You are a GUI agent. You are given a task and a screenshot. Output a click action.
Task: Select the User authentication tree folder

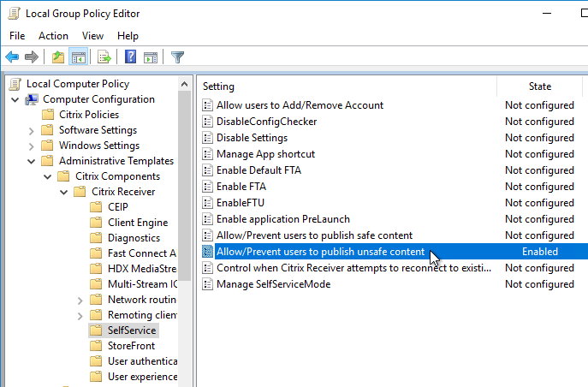(142, 360)
